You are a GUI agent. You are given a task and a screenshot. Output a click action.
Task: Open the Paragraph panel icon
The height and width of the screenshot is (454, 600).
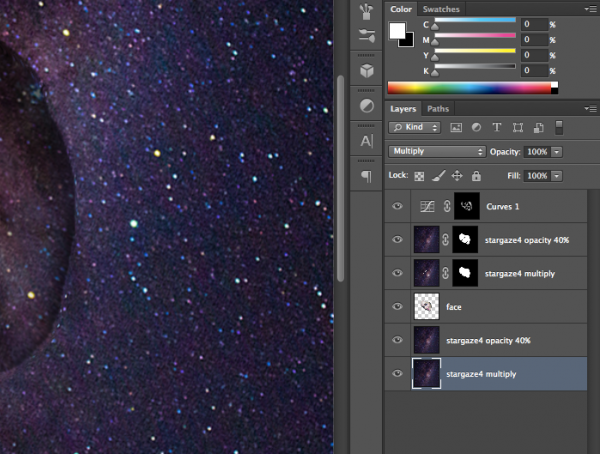(366, 176)
